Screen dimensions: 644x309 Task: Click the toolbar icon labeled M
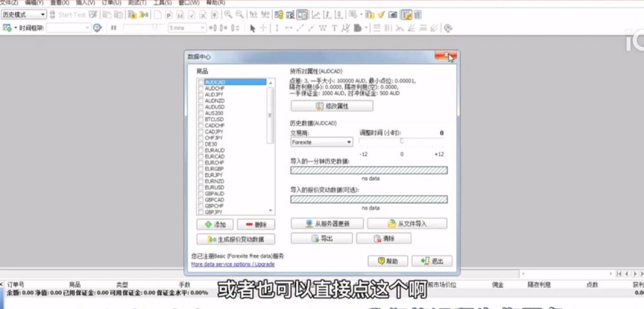pos(180,15)
